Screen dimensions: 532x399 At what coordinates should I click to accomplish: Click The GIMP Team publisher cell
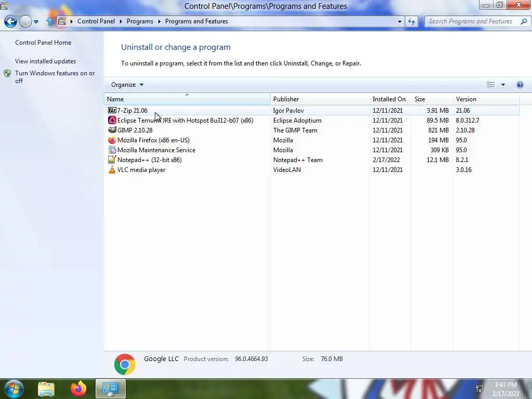[x=295, y=130]
